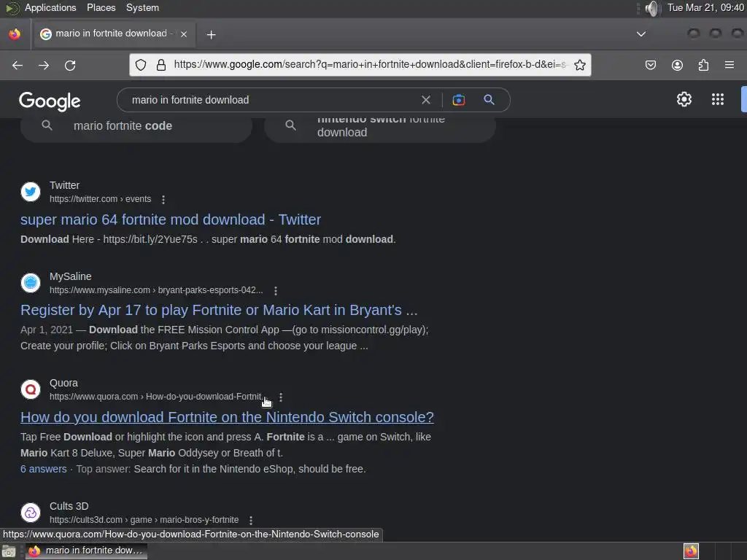
Task: Focus the browser address bar URL
Action: [370, 64]
